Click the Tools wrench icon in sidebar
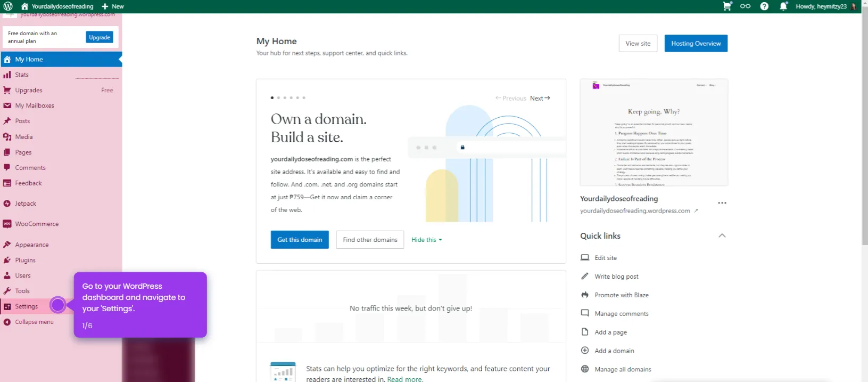 click(7, 291)
